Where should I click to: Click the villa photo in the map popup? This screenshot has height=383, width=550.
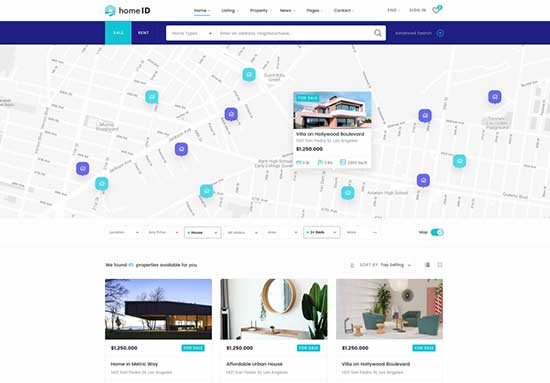(332, 110)
